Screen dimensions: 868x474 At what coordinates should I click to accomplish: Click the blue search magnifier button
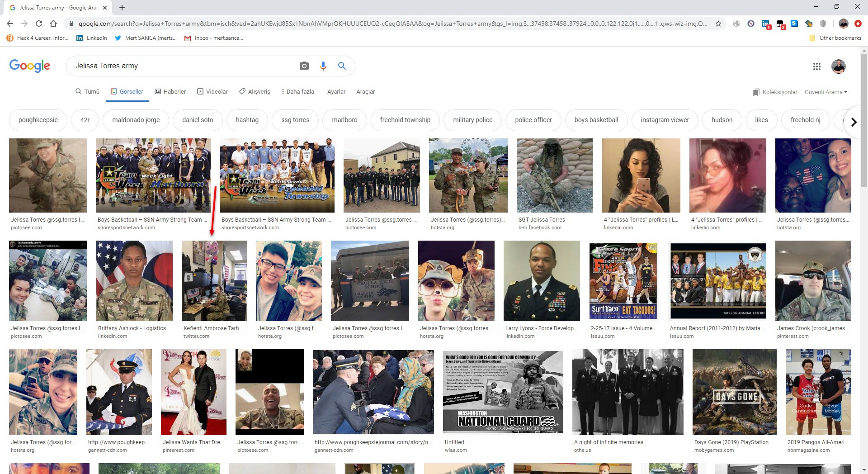pyautogui.click(x=342, y=66)
